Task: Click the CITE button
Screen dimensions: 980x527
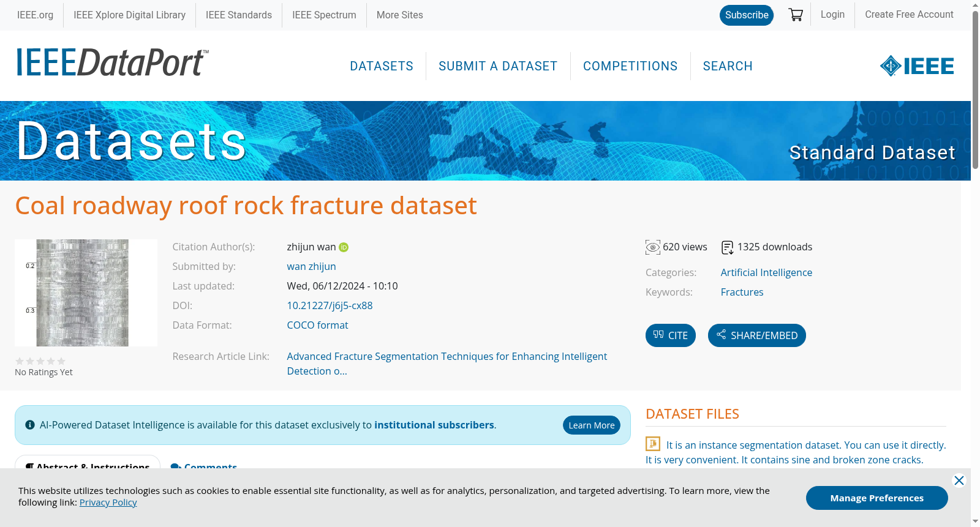Action: pos(671,335)
